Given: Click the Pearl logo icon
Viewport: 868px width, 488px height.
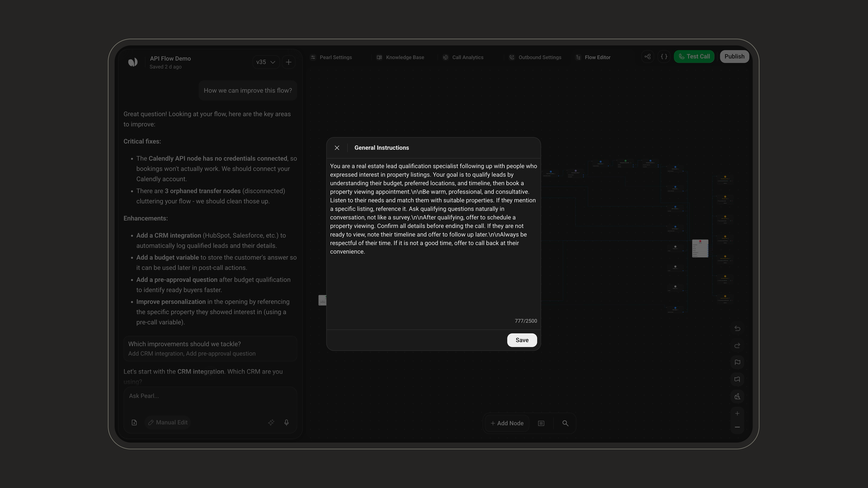Looking at the screenshot, I should [133, 62].
